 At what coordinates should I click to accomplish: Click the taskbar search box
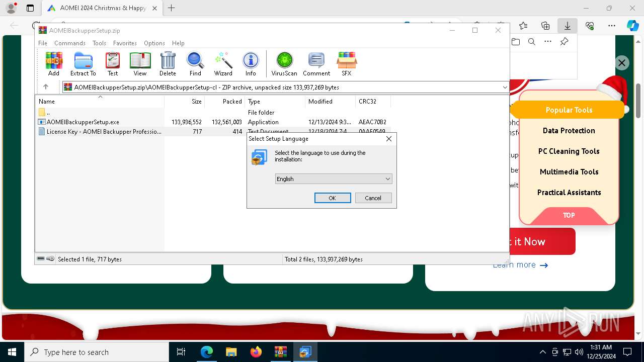97,352
